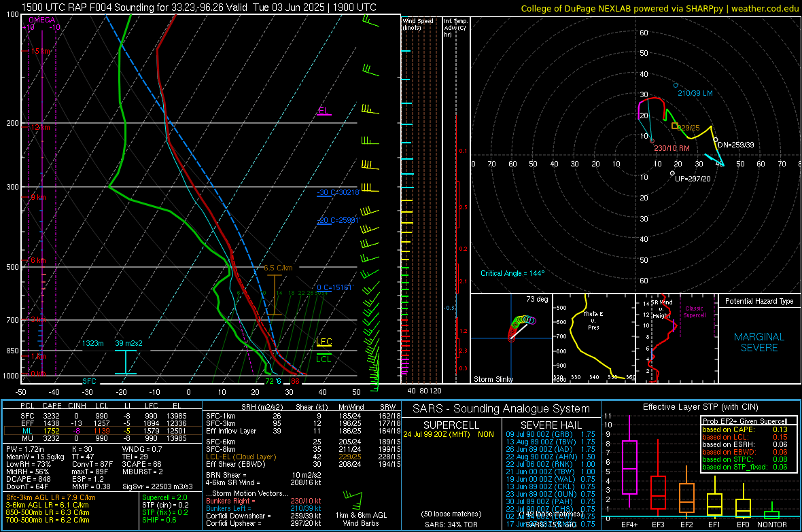Click Sfc-3km AGL LR = 7.9 C/km

tap(51, 497)
